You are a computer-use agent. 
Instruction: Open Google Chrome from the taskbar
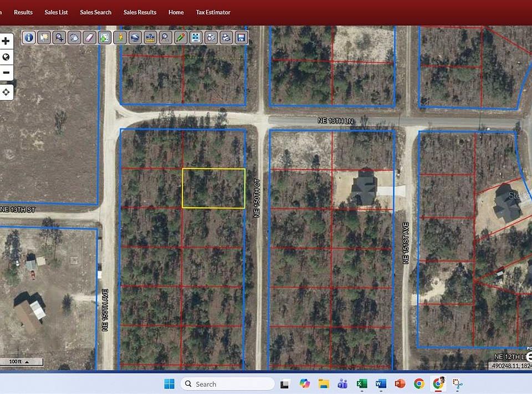click(419, 384)
